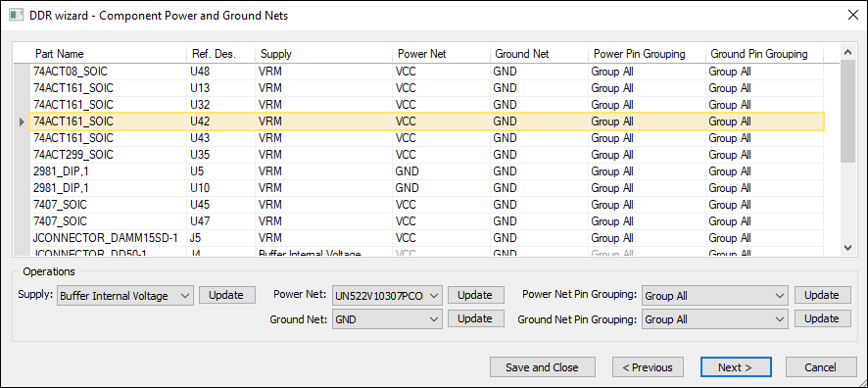Click the VCC power net cell for U42

441,121
